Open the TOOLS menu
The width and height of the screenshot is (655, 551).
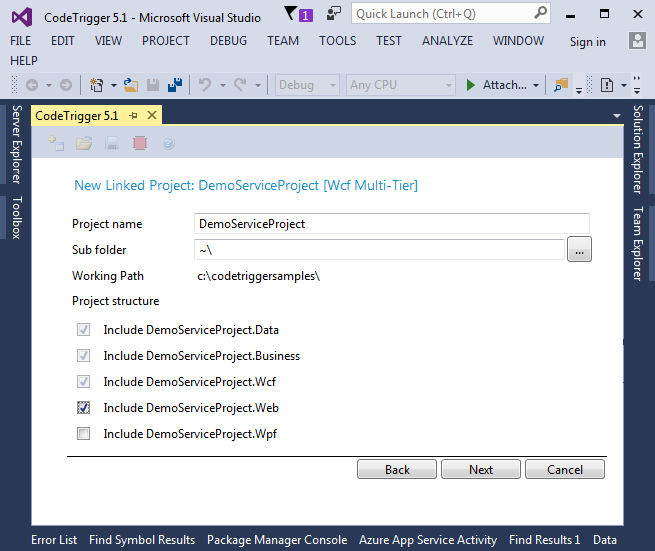coord(337,41)
